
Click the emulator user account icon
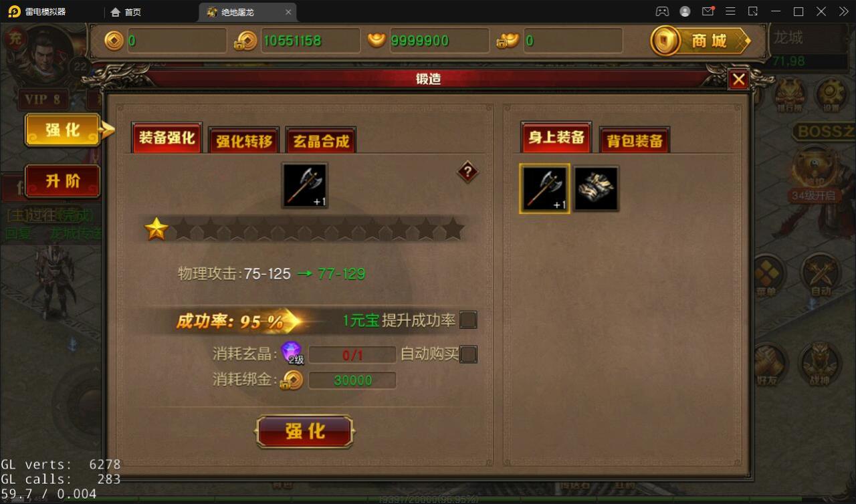685,12
